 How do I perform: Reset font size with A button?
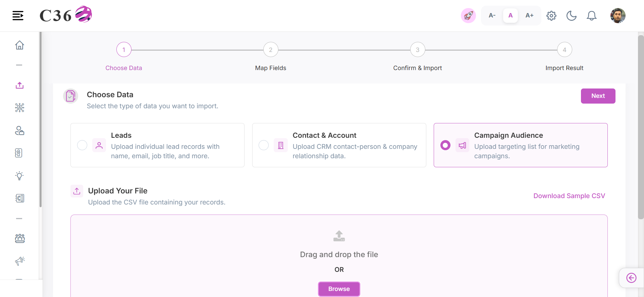511,15
